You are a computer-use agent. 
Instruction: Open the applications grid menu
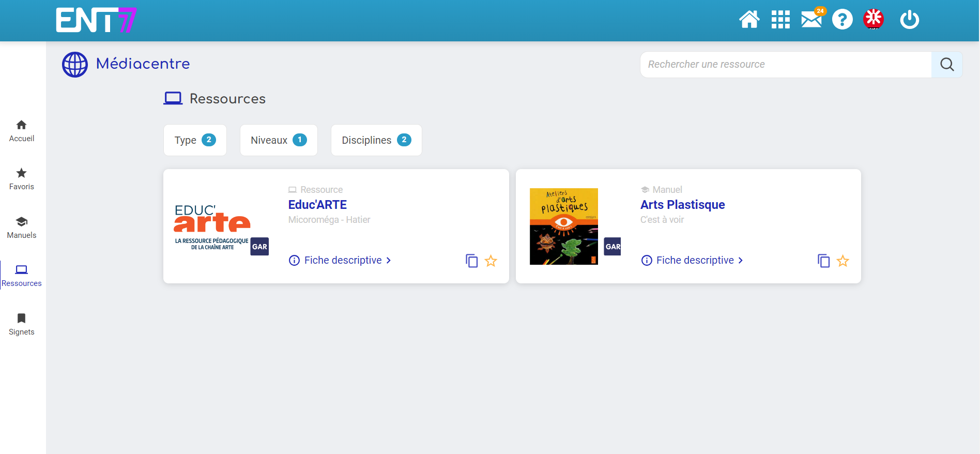780,20
